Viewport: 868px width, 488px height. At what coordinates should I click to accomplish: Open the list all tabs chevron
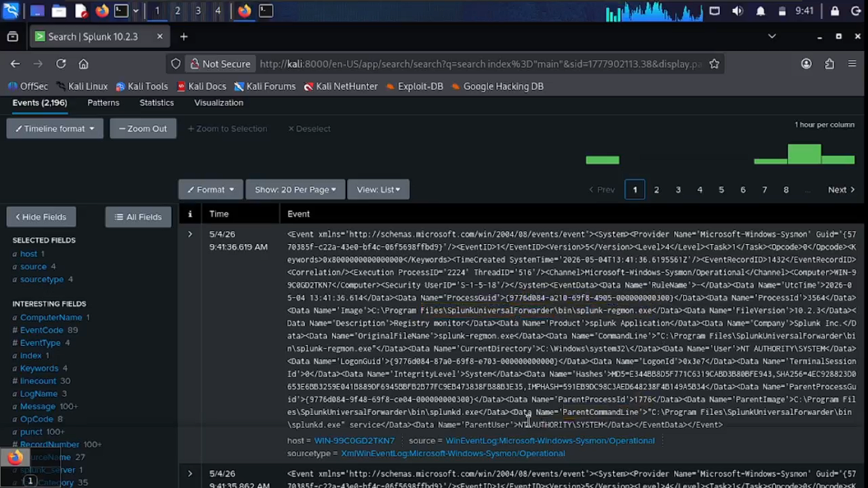pyautogui.click(x=772, y=36)
